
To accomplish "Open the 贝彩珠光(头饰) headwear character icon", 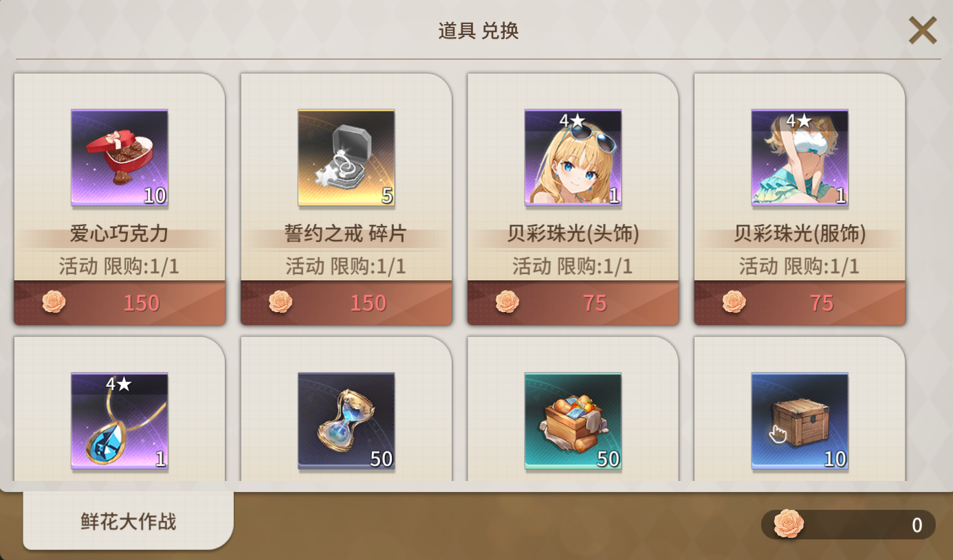I will [573, 158].
